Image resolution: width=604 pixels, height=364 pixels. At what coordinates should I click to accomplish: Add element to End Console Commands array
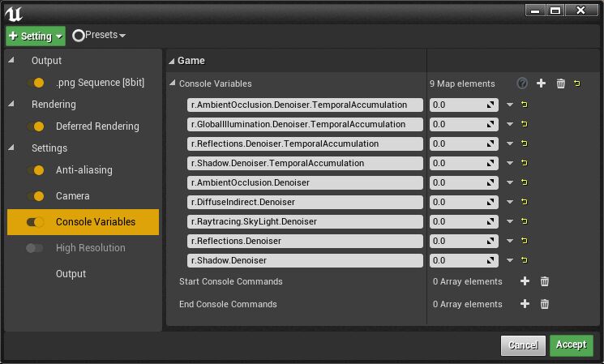[x=525, y=304]
